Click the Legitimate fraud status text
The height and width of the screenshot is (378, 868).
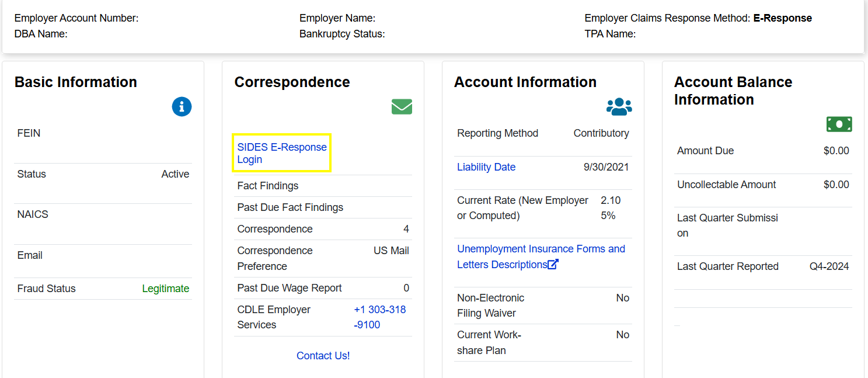click(x=165, y=289)
